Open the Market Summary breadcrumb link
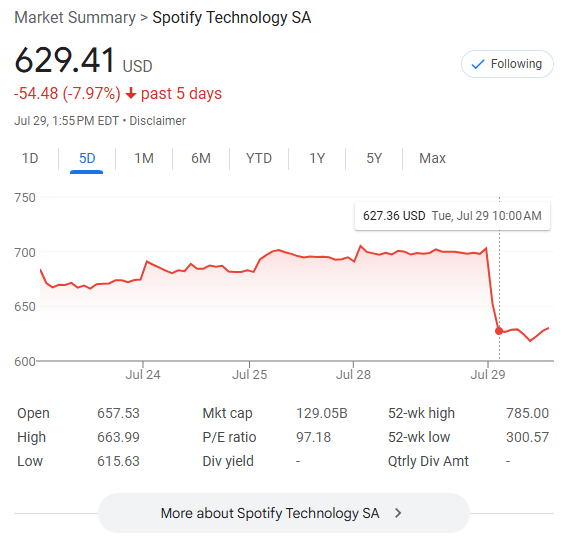Screen dimensions: 570x542 75,17
